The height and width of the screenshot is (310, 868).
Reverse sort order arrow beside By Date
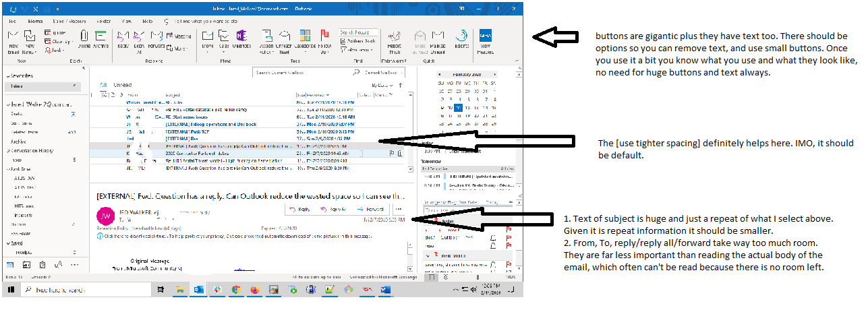(x=401, y=86)
